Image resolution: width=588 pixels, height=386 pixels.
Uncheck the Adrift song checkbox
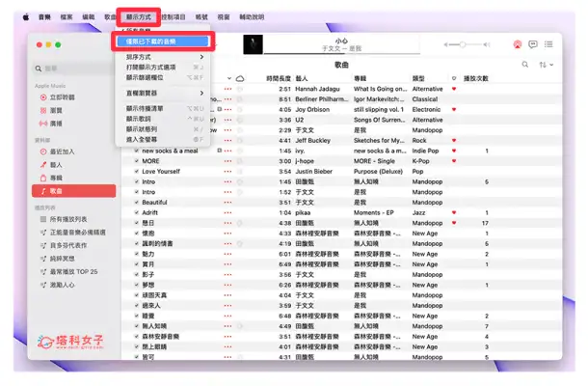click(137, 212)
